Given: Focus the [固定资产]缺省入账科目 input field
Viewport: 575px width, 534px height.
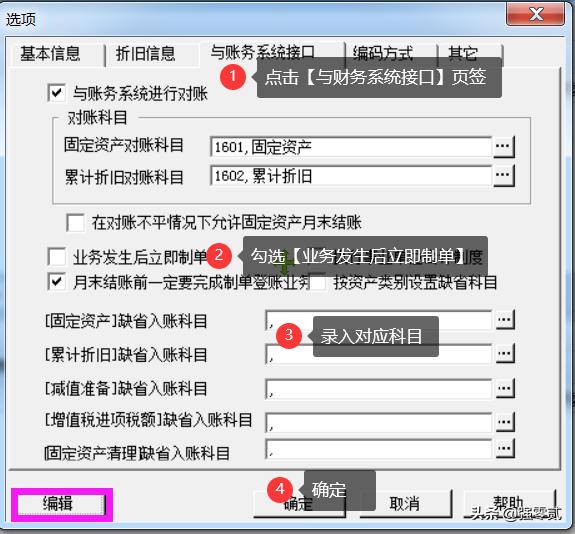Looking at the screenshot, I should (378, 320).
